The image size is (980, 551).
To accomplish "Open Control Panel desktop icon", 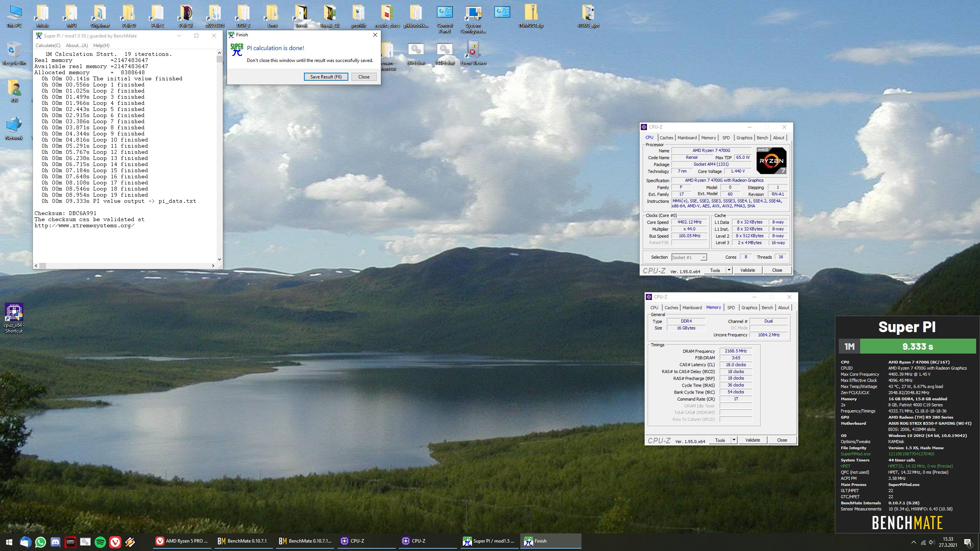I will (x=444, y=19).
